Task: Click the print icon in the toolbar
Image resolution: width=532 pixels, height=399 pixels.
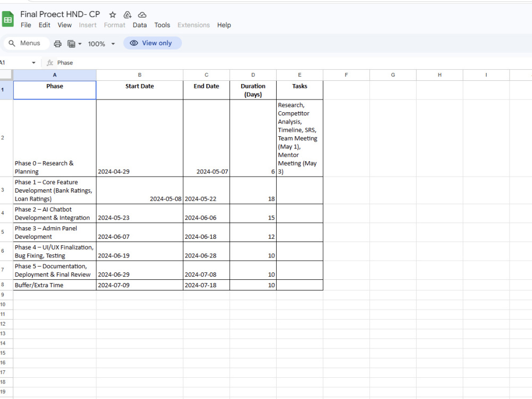Action: tap(57, 44)
